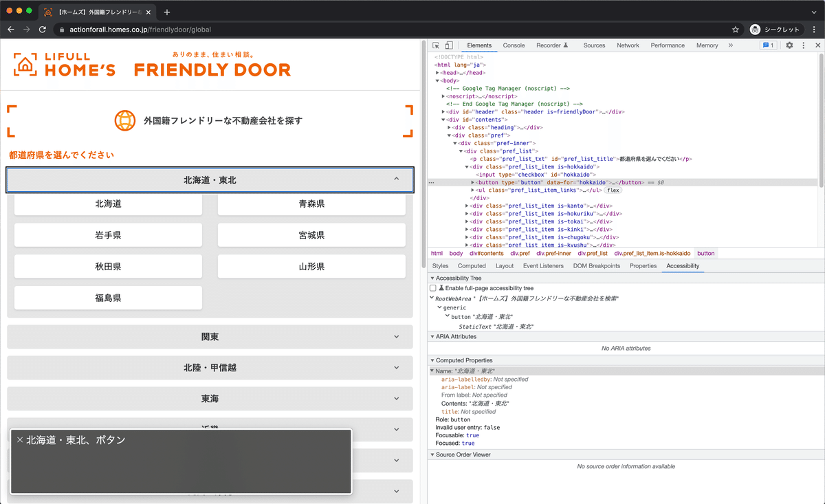Select 秋田県 prefecture

click(x=108, y=266)
